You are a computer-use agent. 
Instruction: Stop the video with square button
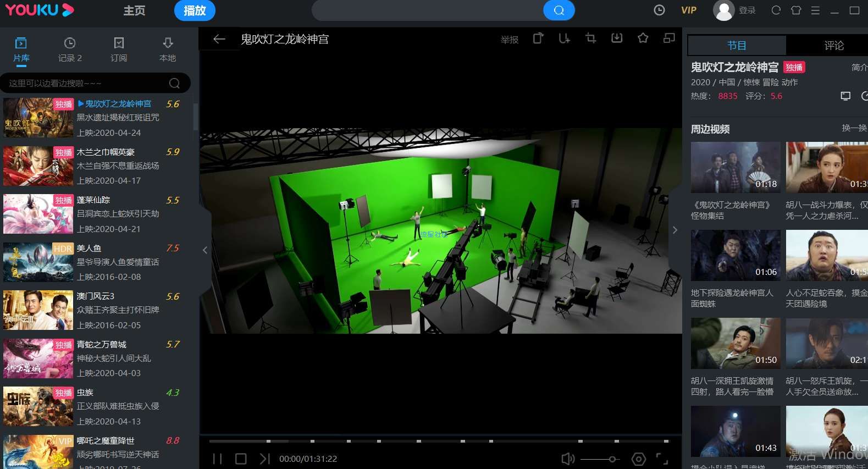(x=241, y=459)
